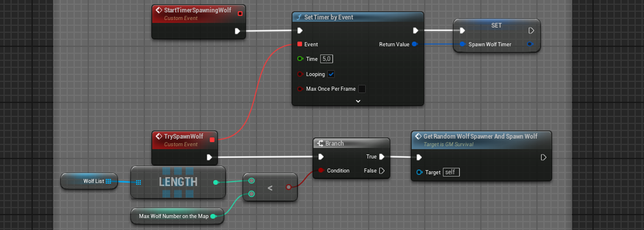The width and height of the screenshot is (644, 230).
Task: Enable the Max Once Per Frame checkbox
Action: click(x=362, y=89)
